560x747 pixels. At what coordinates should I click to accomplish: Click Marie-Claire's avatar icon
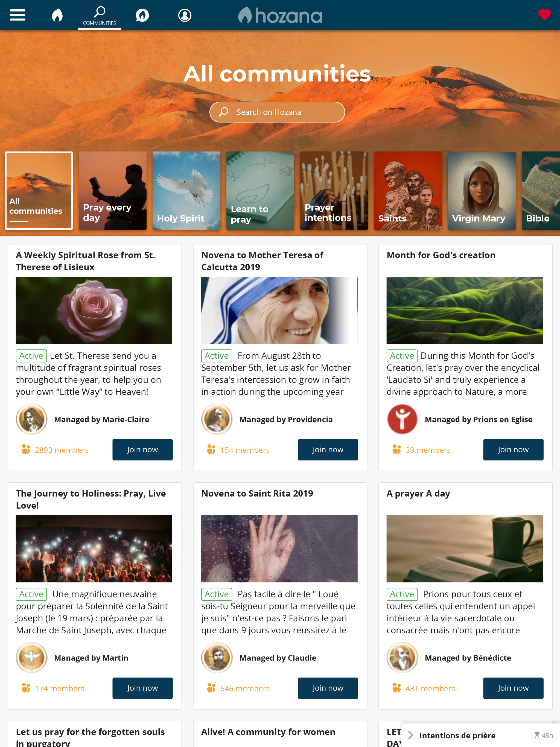32,419
